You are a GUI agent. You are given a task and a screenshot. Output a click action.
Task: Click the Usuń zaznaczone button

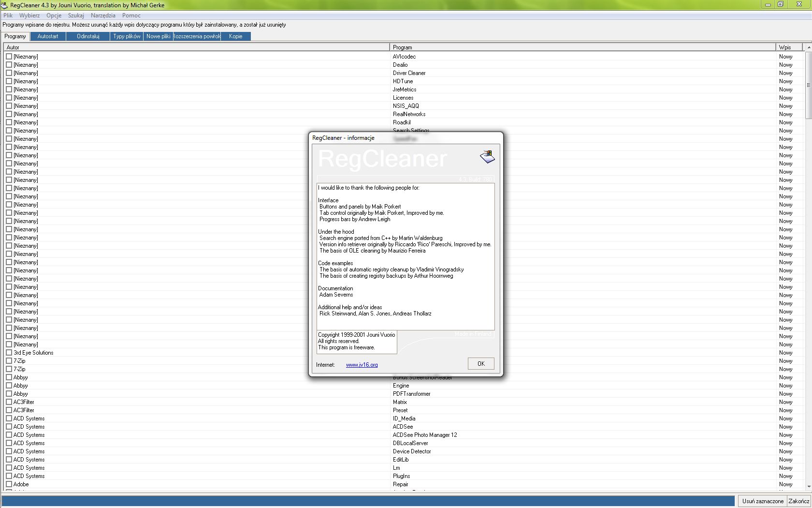[762, 501]
